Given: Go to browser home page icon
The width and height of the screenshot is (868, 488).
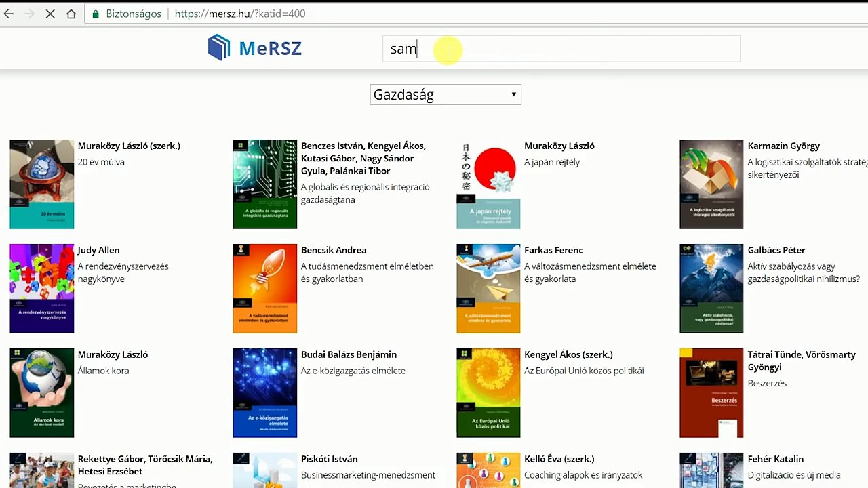Looking at the screenshot, I should (x=71, y=14).
